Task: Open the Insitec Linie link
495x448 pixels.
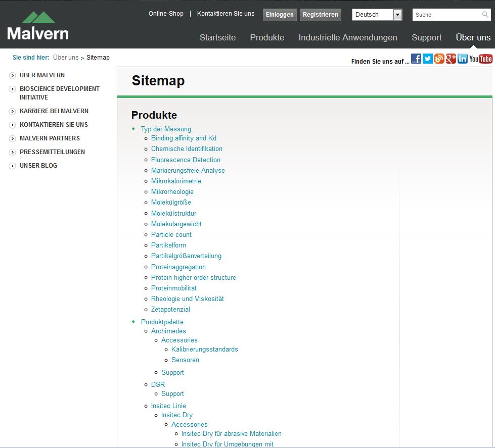Action: pos(168,406)
